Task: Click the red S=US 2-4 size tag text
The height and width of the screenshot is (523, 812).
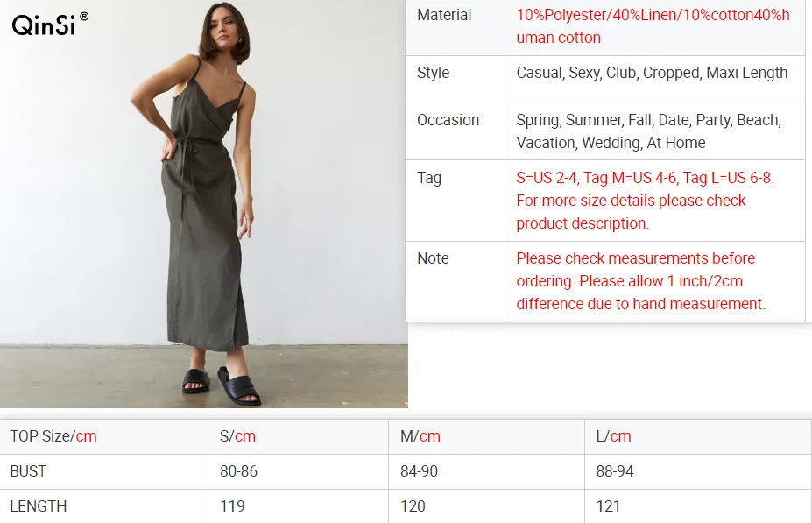Action: 645,201
